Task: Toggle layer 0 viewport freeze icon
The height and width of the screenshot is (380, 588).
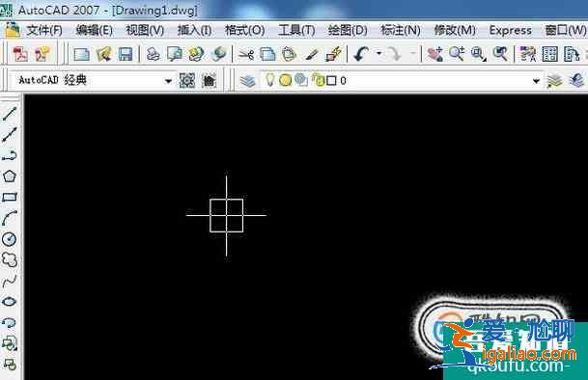Action: (x=301, y=80)
